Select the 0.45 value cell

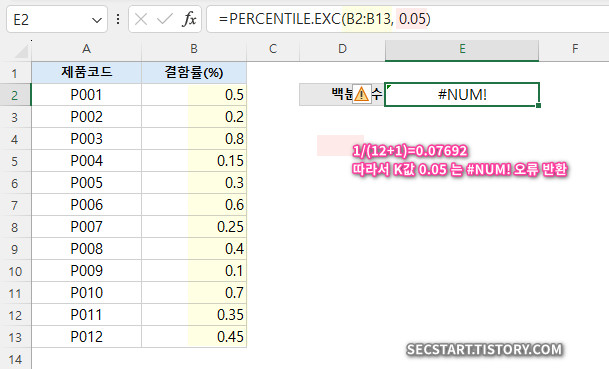[x=194, y=337]
